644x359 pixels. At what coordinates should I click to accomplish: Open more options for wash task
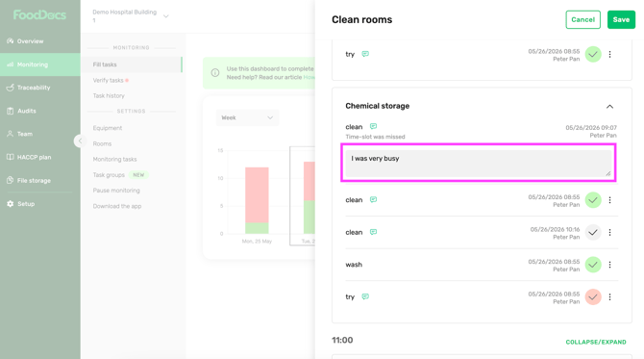[x=610, y=265]
